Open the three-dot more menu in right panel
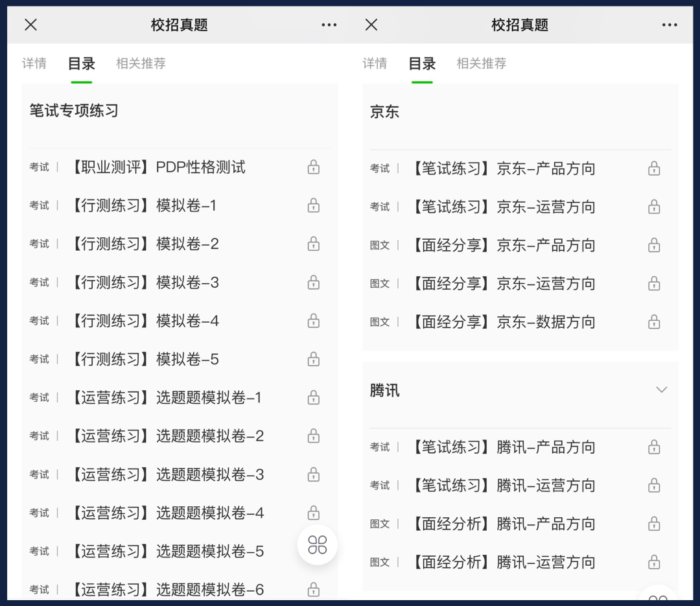The height and width of the screenshot is (606, 700). point(670,25)
